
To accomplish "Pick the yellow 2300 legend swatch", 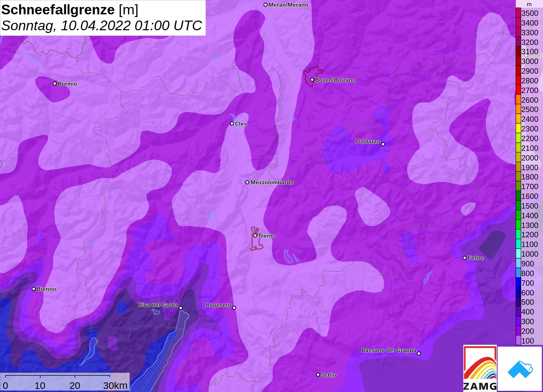I will click(x=518, y=128).
